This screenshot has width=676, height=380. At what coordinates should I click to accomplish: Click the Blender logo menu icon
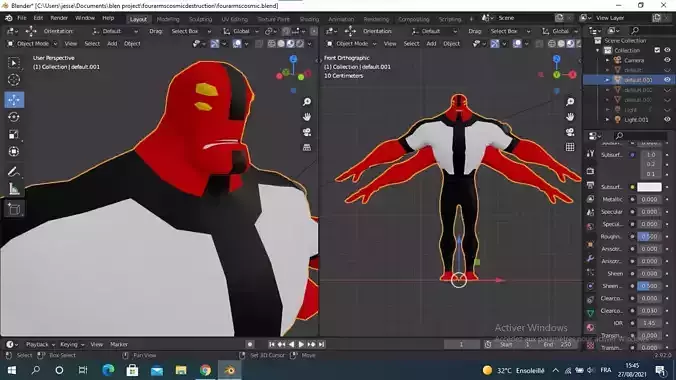point(9,18)
